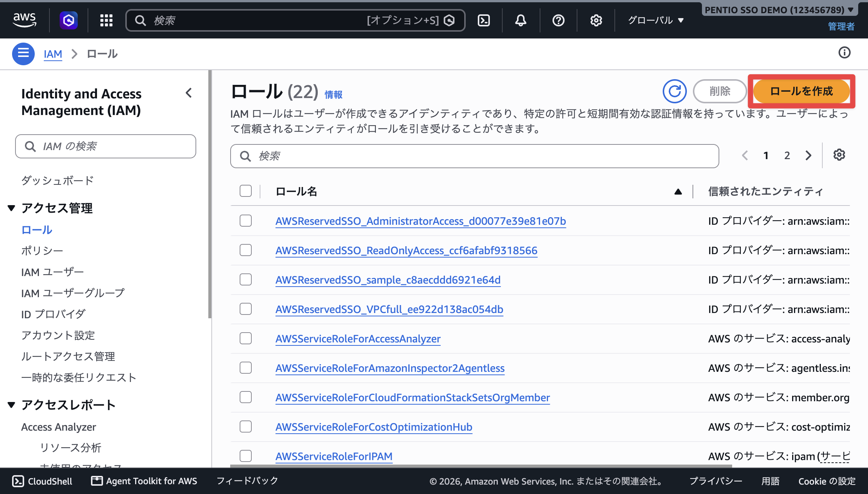Viewport: 868px width, 494px height.
Task: Refresh the roles list
Action: [x=675, y=91]
